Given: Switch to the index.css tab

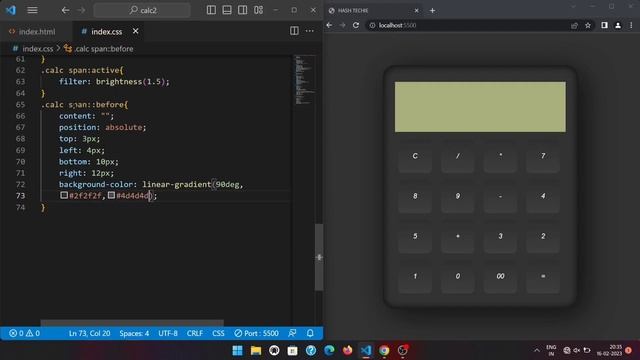Looking at the screenshot, I should tap(106, 31).
